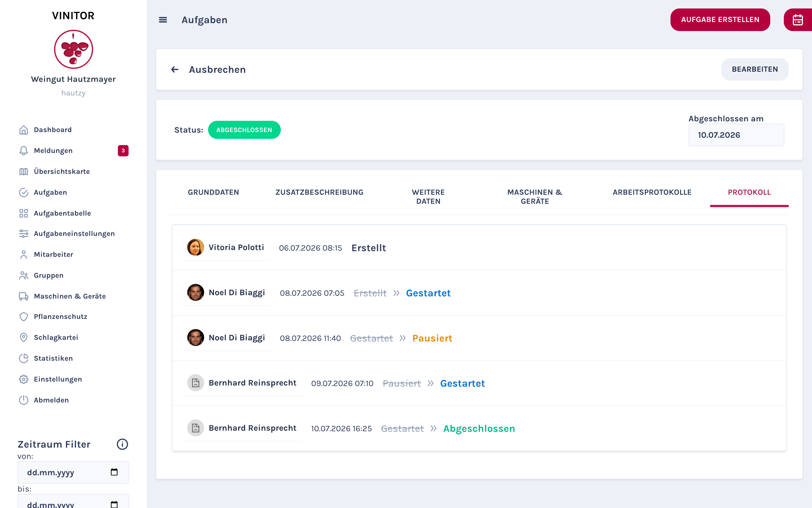Click the hamburger menu icon
The image size is (812, 508).
click(x=163, y=20)
